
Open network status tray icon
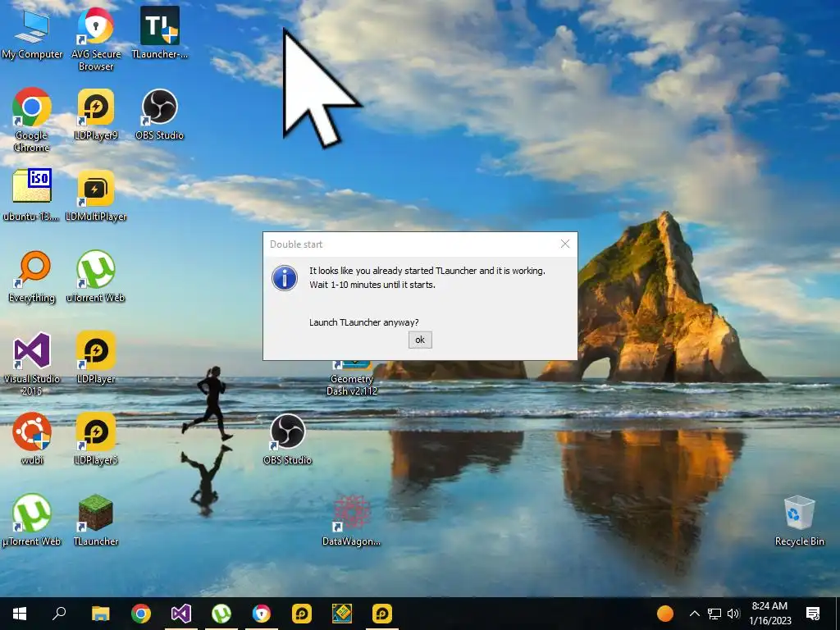714,614
